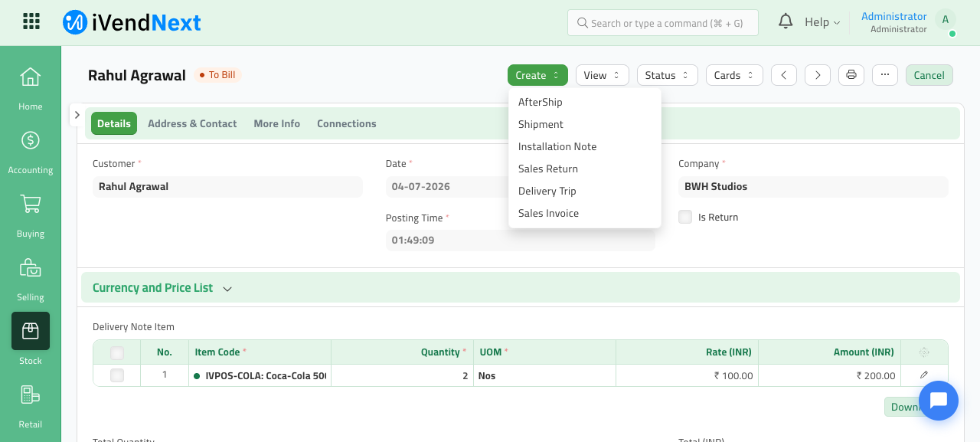This screenshot has width=980, height=442.
Task: Tick the Is Return checkbox
Action: [x=685, y=217]
